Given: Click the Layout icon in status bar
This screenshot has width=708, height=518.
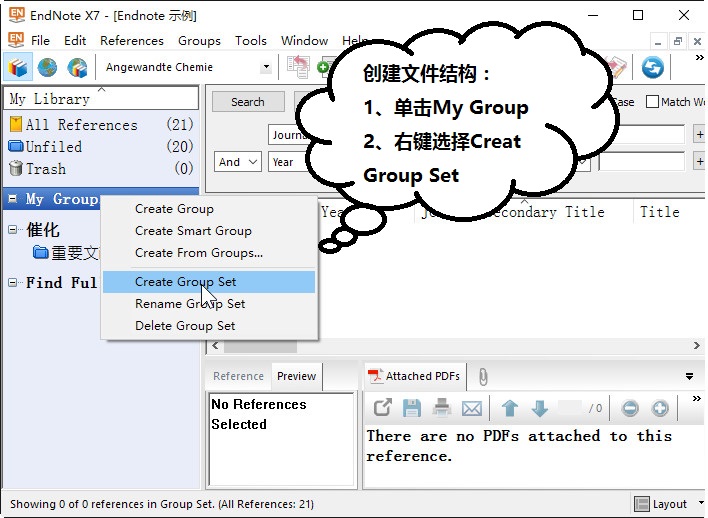Looking at the screenshot, I should (x=642, y=504).
